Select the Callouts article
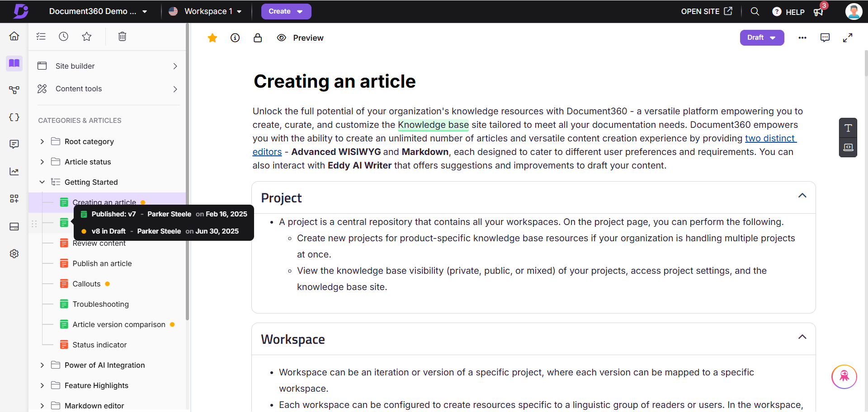This screenshot has height=412, width=868. pyautogui.click(x=86, y=284)
